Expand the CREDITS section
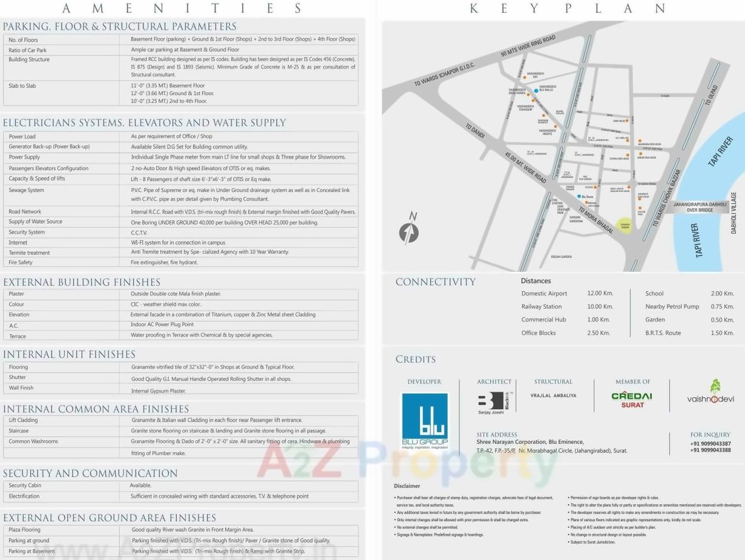The height and width of the screenshot is (560, 745). pyautogui.click(x=415, y=360)
